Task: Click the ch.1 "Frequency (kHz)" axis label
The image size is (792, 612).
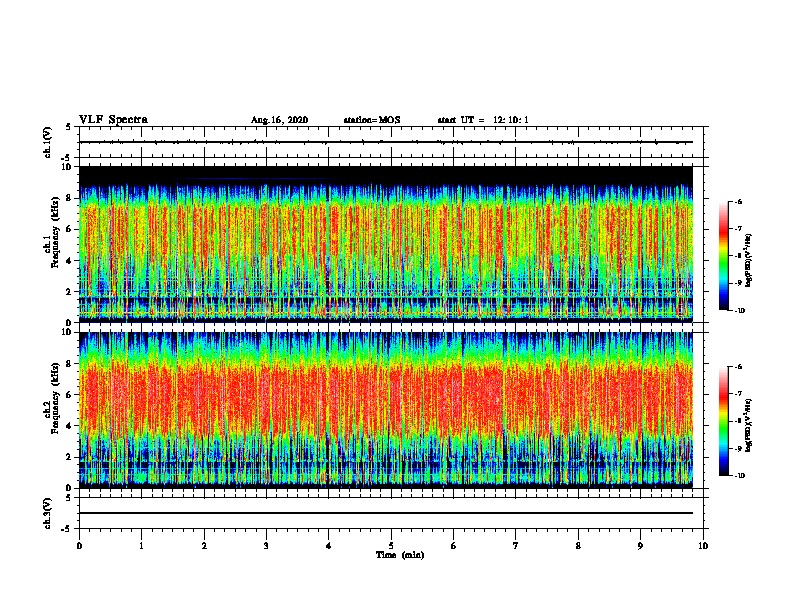Action: (56, 232)
